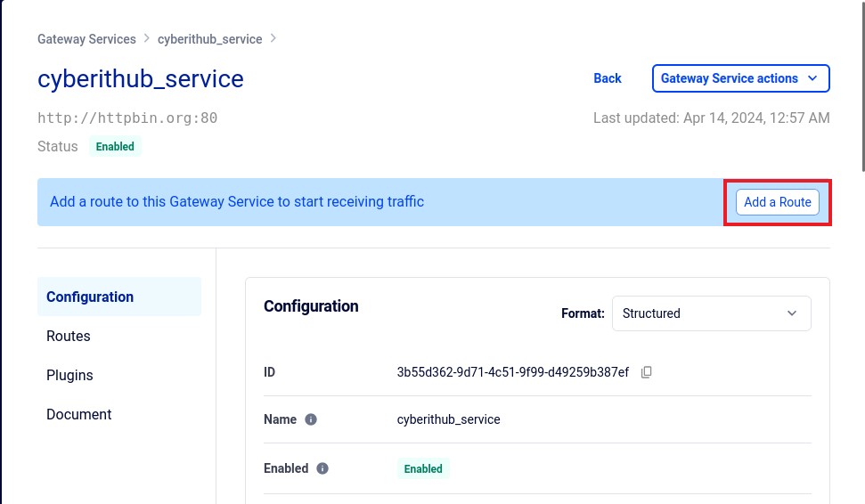
Task: Switch to the Routes tab
Action: pos(69,336)
